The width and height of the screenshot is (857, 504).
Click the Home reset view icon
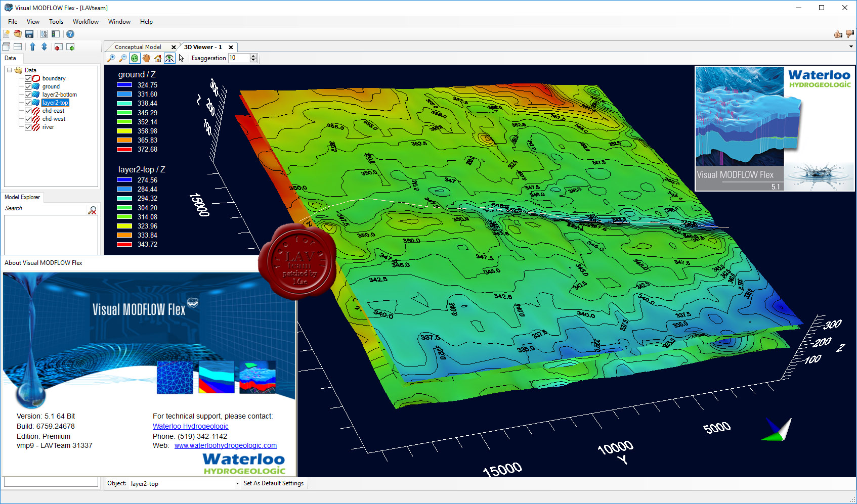[158, 58]
